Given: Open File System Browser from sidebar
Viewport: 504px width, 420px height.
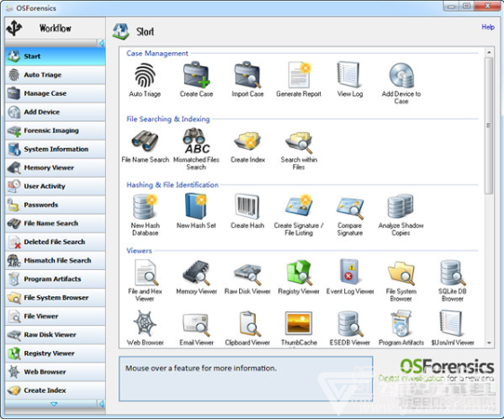Looking at the screenshot, I should click(56, 298).
